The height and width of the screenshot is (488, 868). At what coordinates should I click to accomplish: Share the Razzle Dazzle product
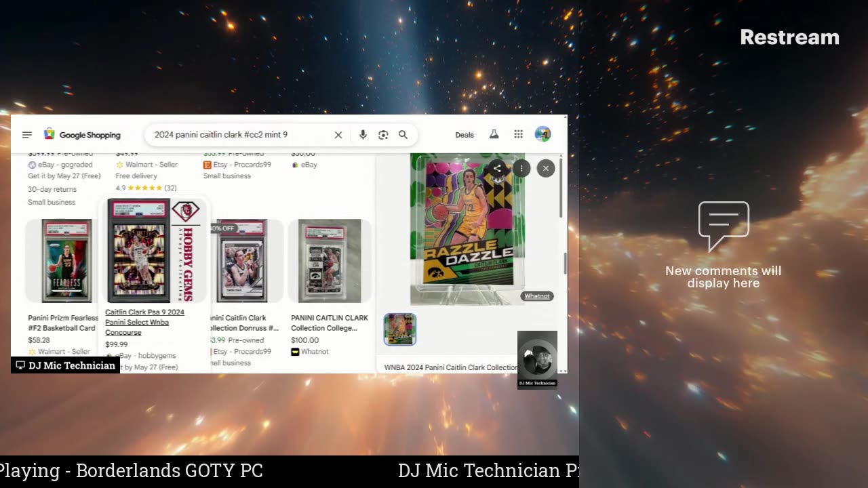pyautogui.click(x=497, y=168)
